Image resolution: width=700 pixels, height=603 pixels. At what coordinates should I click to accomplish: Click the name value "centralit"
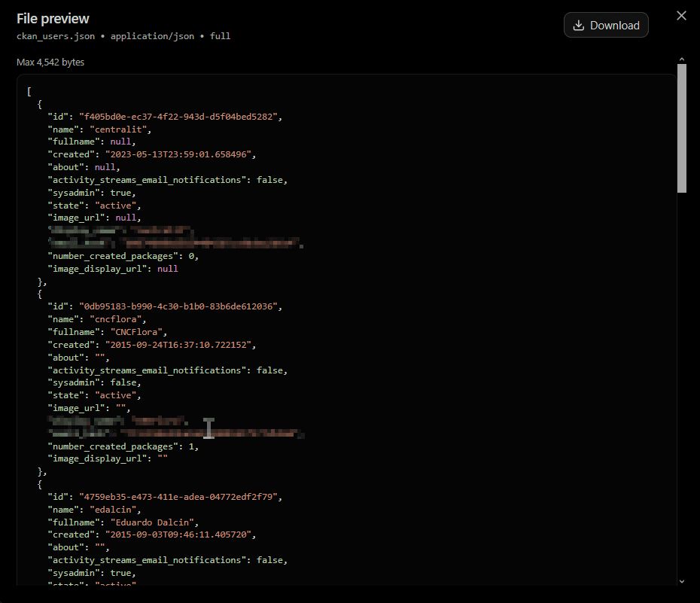tap(118, 129)
